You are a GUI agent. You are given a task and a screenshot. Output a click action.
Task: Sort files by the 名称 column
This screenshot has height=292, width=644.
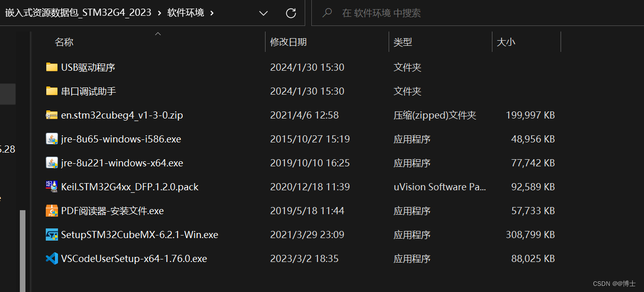click(x=64, y=42)
